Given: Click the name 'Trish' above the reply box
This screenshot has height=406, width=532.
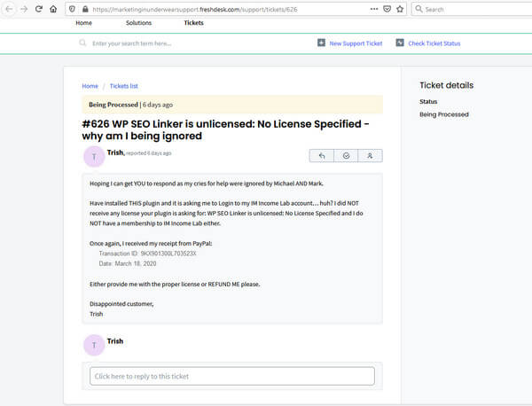Looking at the screenshot, I should (x=115, y=341).
